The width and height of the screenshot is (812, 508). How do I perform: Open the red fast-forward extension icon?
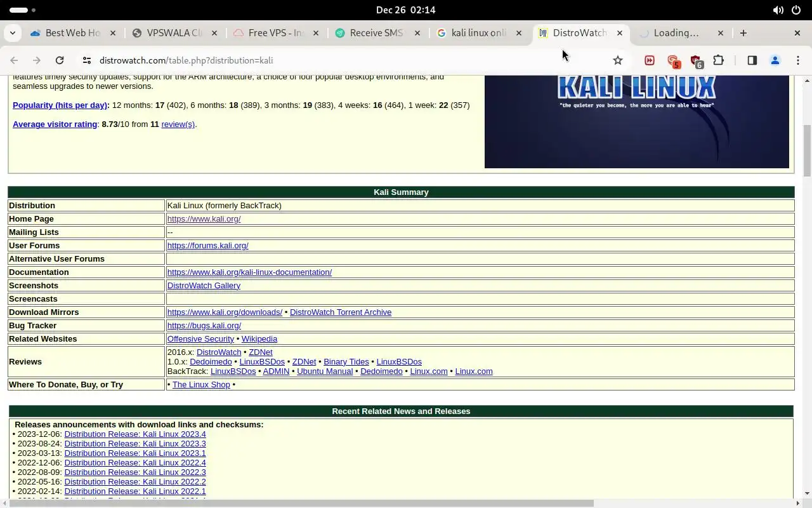click(x=650, y=60)
